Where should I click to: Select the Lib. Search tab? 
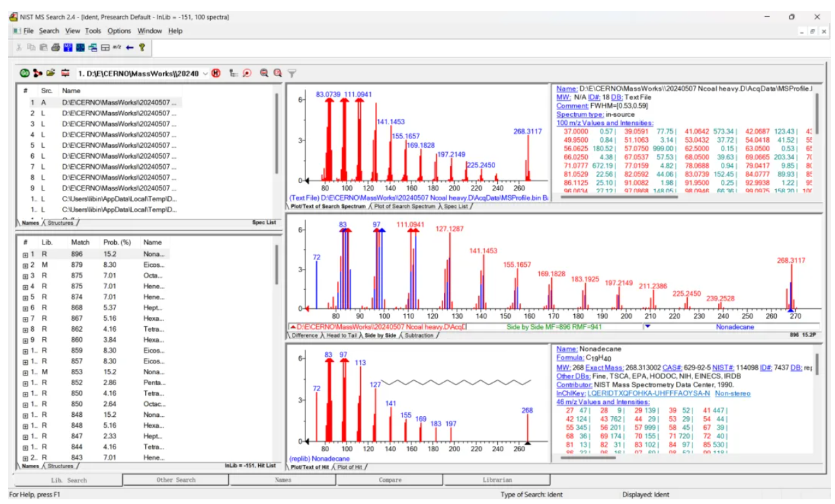tap(69, 480)
